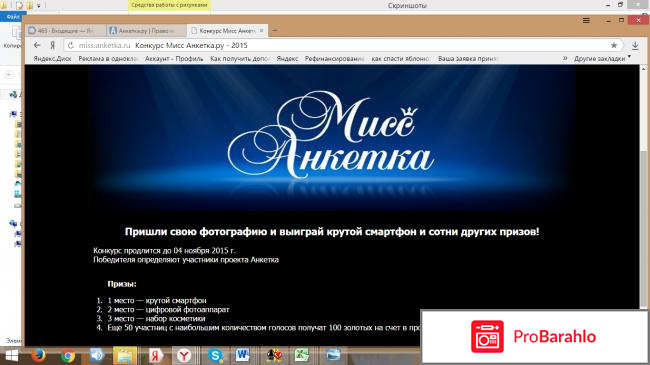Image resolution: width=650 pixels, height=365 pixels.
Task: Open the Windows Start button
Action: (11, 356)
